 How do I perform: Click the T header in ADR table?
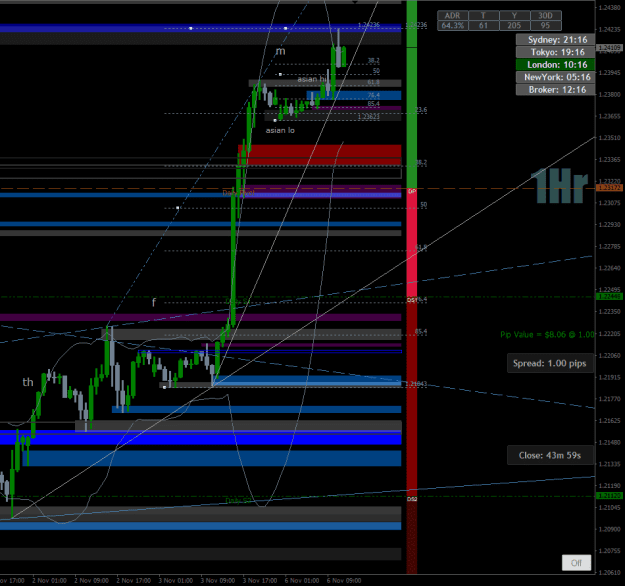click(483, 16)
